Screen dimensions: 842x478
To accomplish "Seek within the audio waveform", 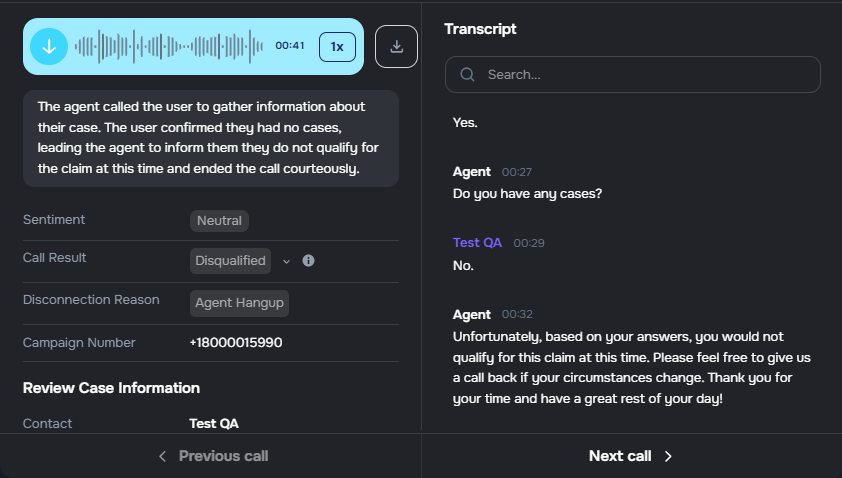I will [x=168, y=46].
